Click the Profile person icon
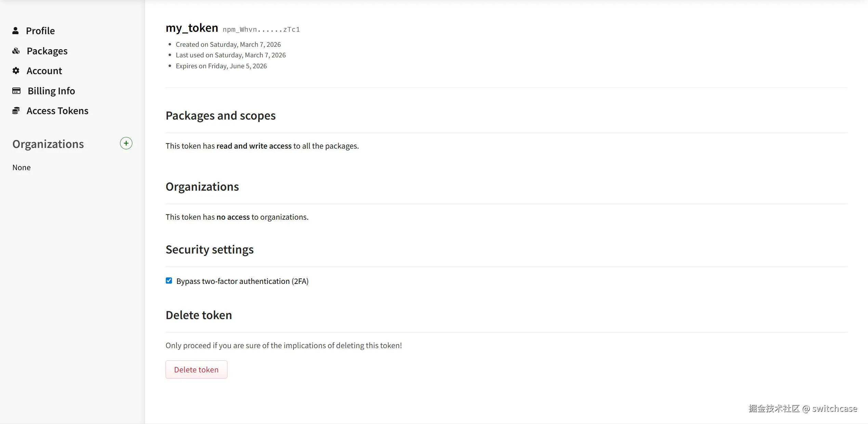Screen dimensions: 868x424 (x=15, y=31)
